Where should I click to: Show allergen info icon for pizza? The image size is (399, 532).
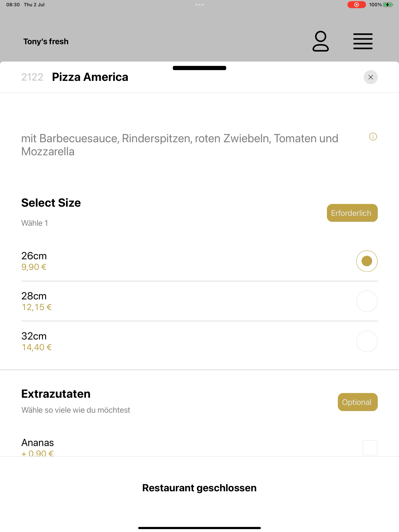373,137
